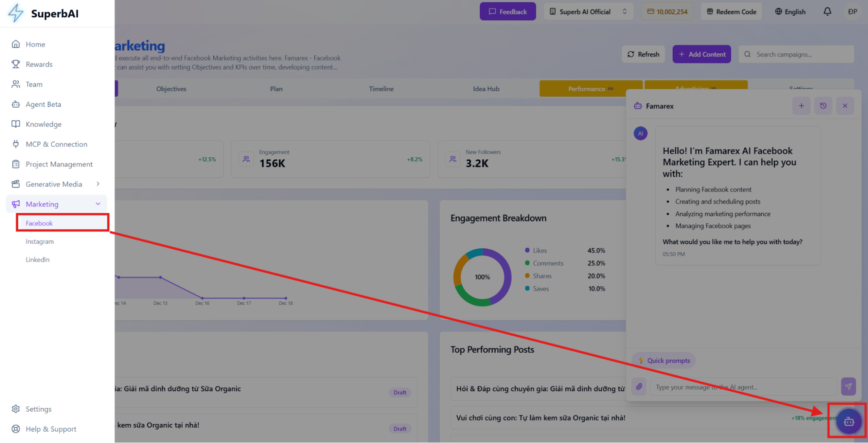The width and height of the screenshot is (868, 443).
Task: Open Famarex conversation history icon
Action: click(823, 106)
